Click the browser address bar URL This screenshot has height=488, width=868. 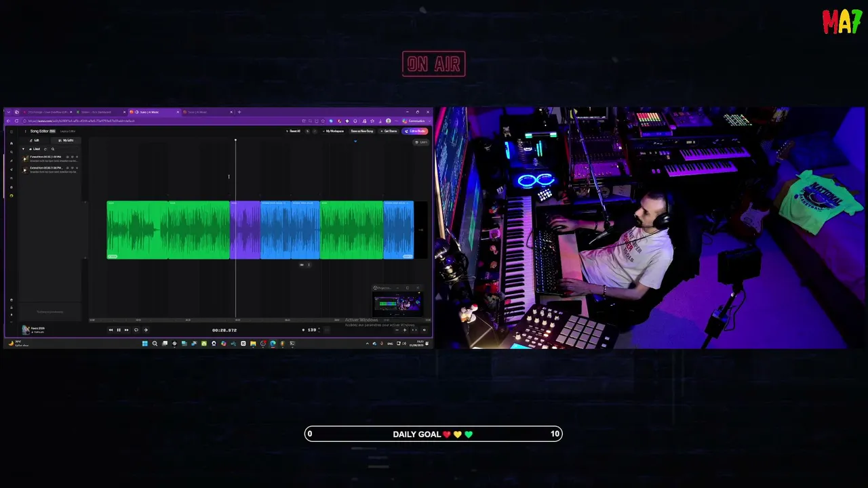[81, 121]
